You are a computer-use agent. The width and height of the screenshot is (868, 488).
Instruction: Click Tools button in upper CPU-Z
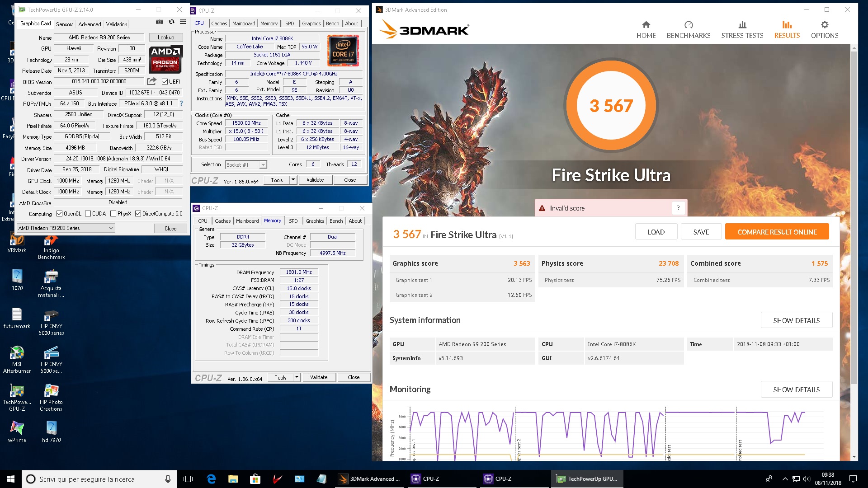pyautogui.click(x=277, y=180)
